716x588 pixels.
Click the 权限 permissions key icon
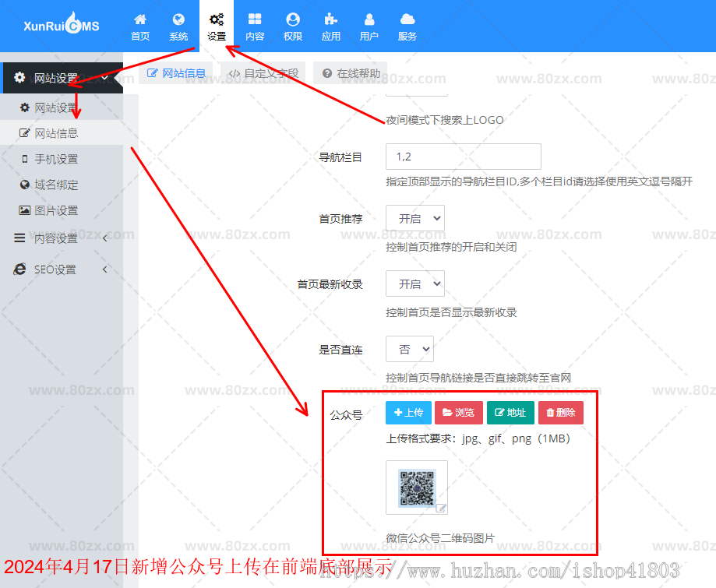tap(292, 25)
